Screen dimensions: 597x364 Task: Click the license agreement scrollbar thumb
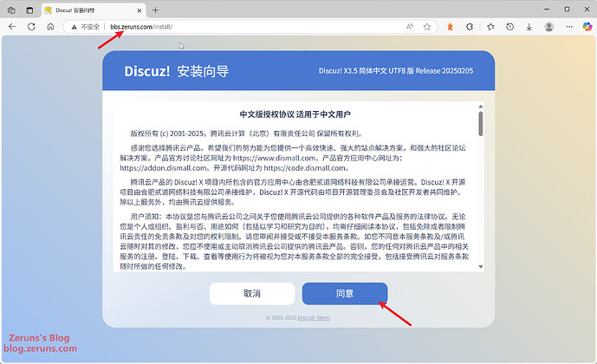481,123
